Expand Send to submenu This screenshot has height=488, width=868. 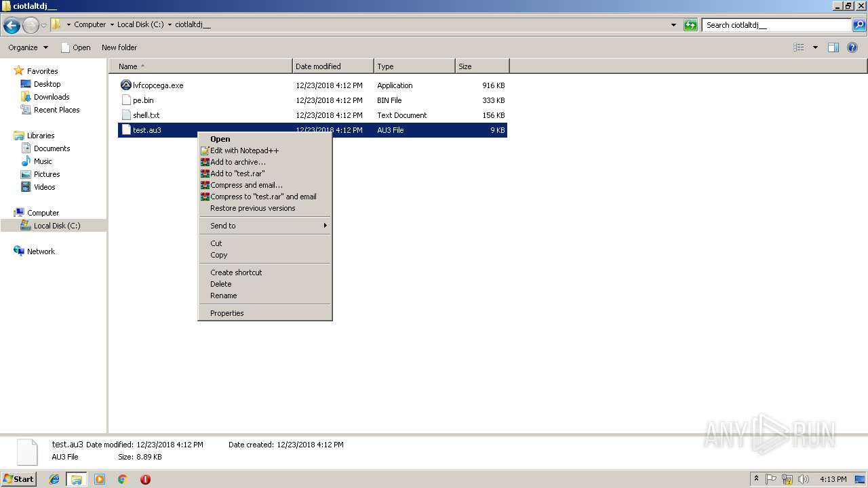[265, 226]
